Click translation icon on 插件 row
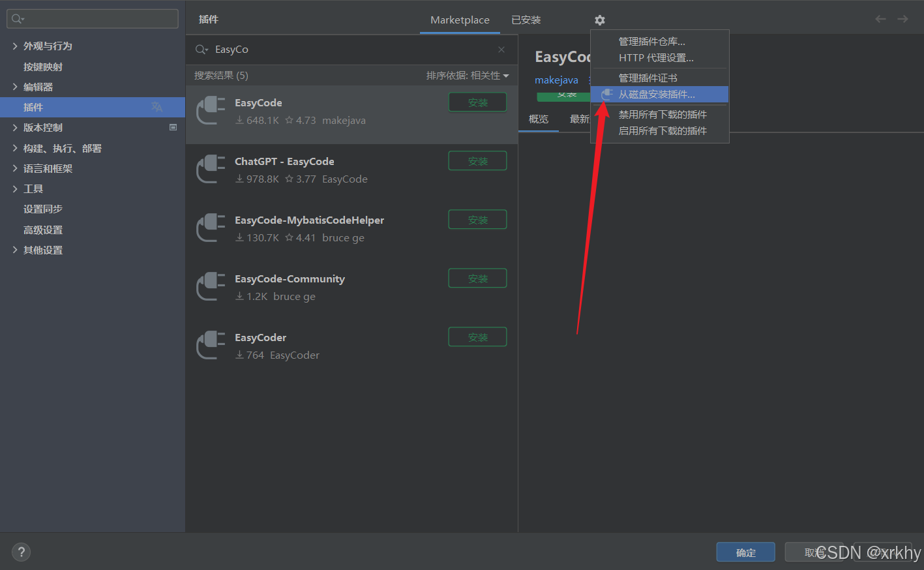The image size is (924, 570). [x=156, y=107]
